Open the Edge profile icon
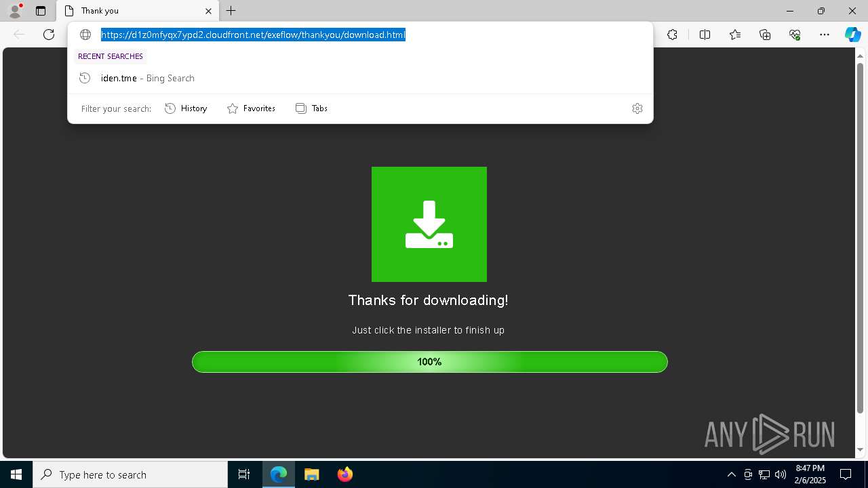 [x=15, y=11]
